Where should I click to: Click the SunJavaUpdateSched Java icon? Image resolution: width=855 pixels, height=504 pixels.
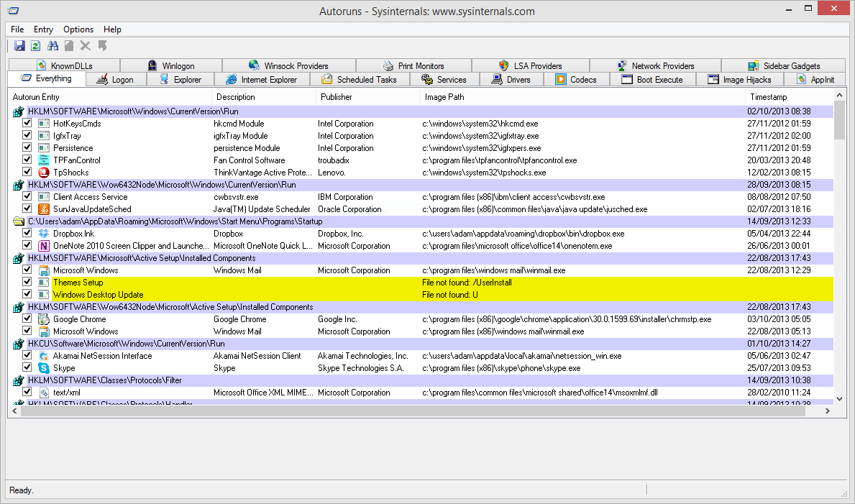pos(44,209)
